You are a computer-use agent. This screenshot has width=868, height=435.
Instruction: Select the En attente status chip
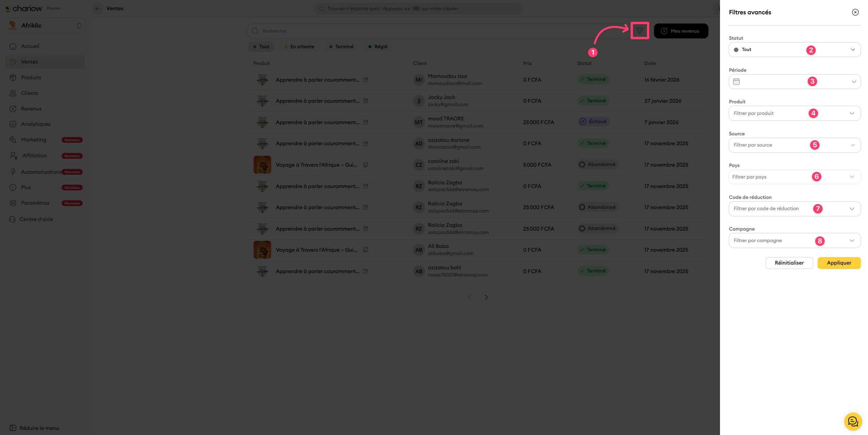click(x=299, y=47)
